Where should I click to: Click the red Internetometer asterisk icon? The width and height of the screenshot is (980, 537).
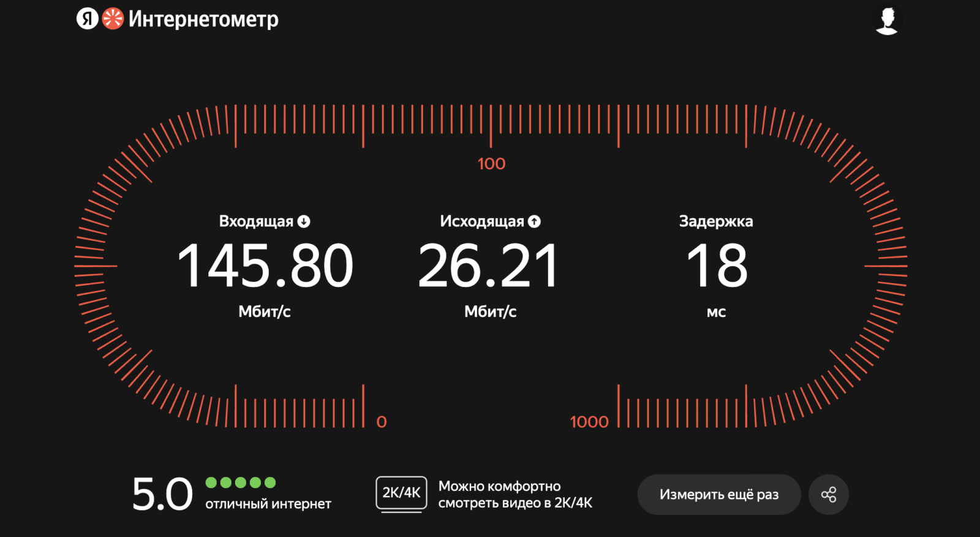coord(113,19)
